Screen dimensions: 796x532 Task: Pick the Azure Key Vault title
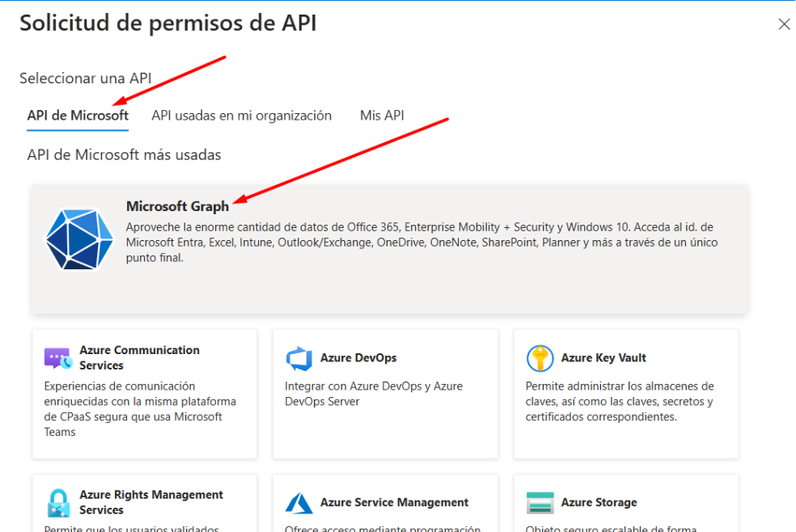tap(603, 357)
